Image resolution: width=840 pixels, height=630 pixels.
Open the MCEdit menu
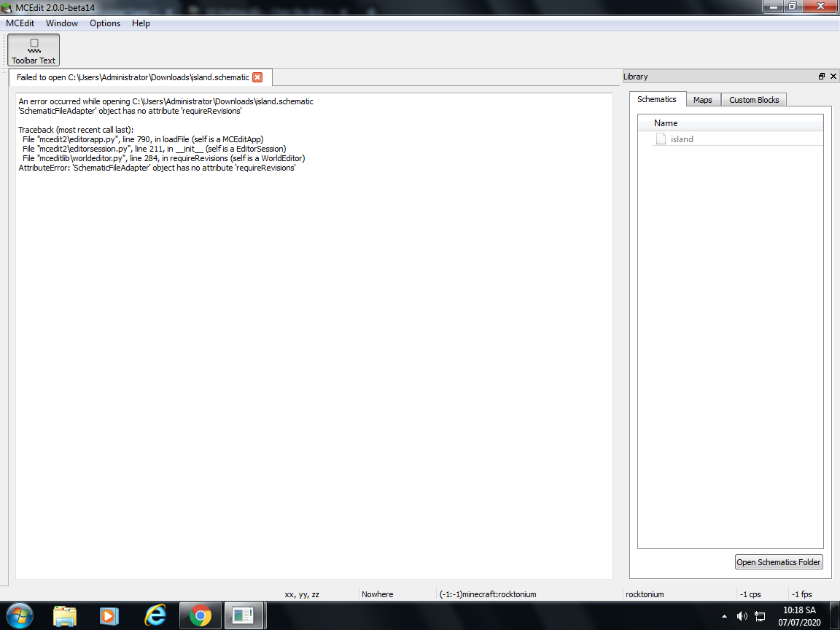(20, 23)
